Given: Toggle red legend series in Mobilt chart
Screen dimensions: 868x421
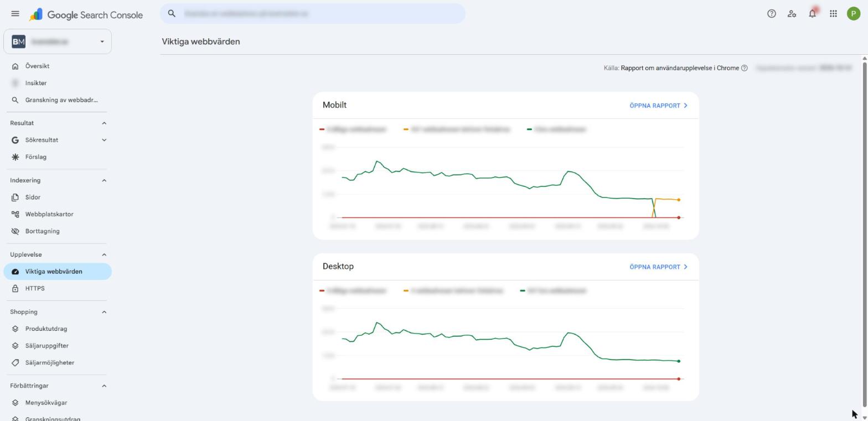Looking at the screenshot, I should pos(353,129).
